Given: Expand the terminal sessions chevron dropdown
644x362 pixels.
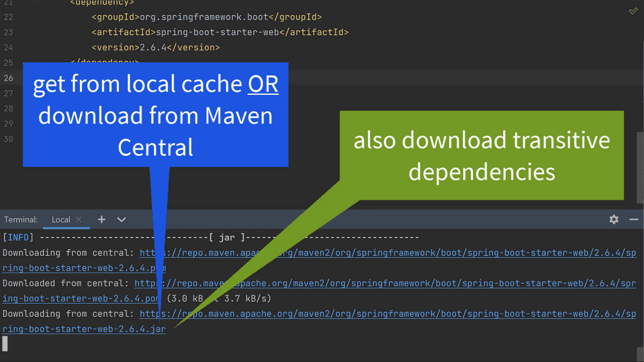Looking at the screenshot, I should [121, 219].
